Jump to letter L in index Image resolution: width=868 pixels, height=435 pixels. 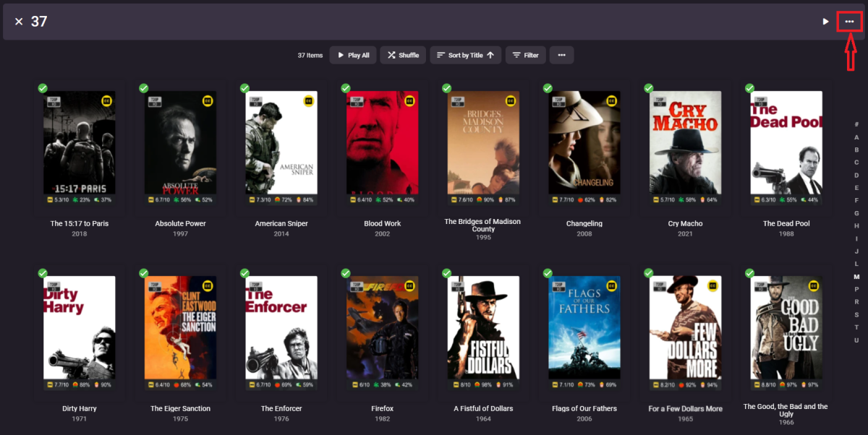856,264
